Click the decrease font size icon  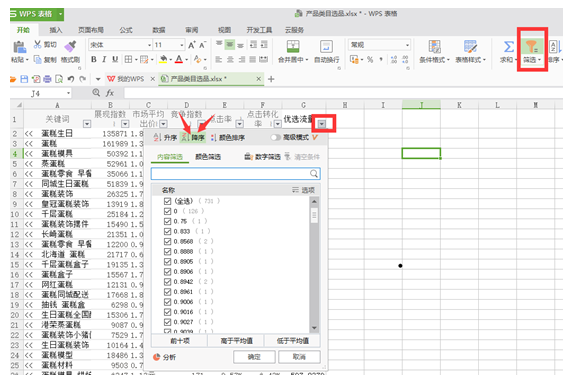tap(202, 45)
